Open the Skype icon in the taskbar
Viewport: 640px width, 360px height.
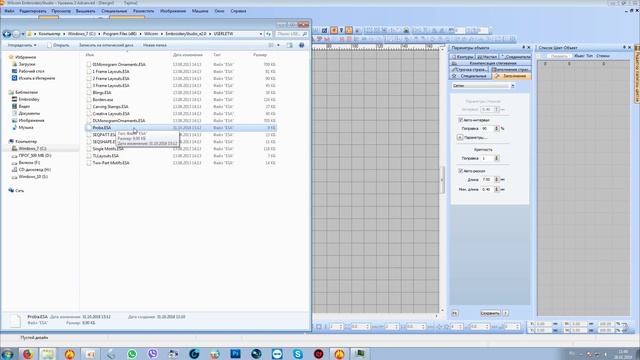click(298, 354)
